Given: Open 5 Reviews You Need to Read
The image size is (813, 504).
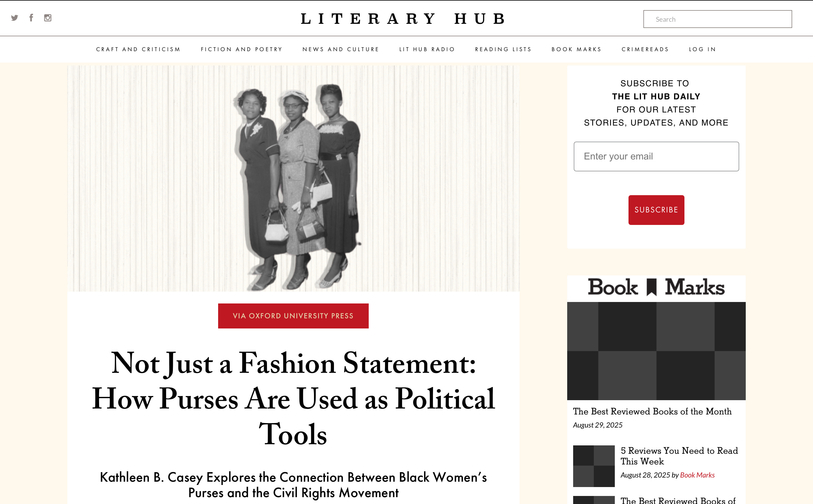Looking at the screenshot, I should 679,456.
